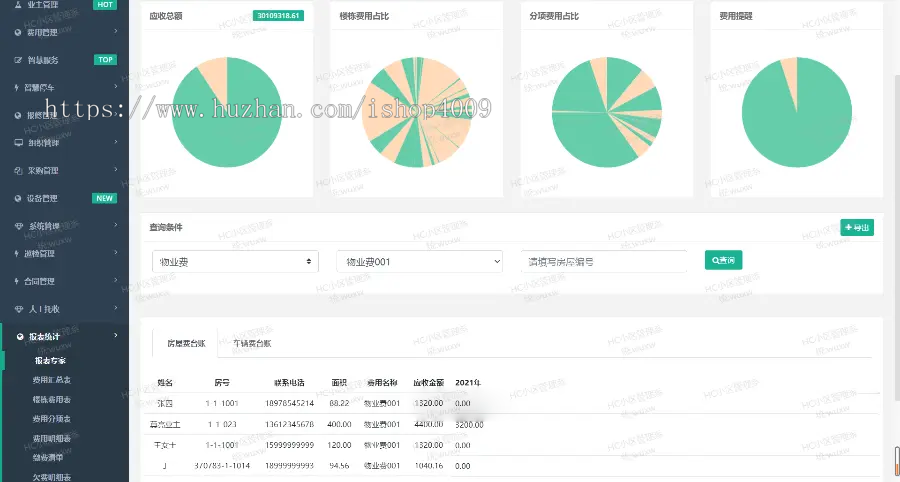
Task: Click the 费用管理 sidebar icon
Action: click(18, 32)
